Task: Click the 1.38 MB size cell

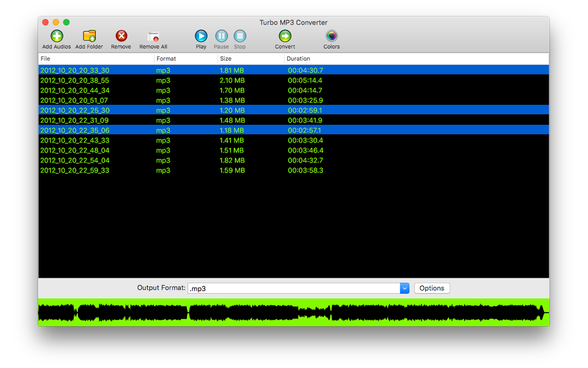Action: tap(232, 100)
